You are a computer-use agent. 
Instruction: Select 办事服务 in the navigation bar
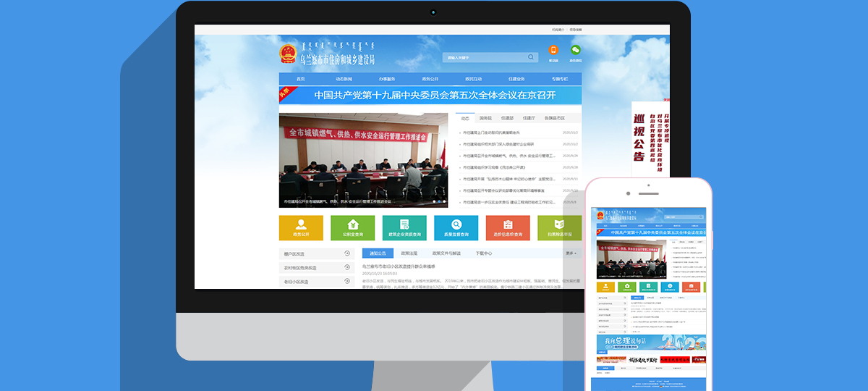click(x=387, y=79)
